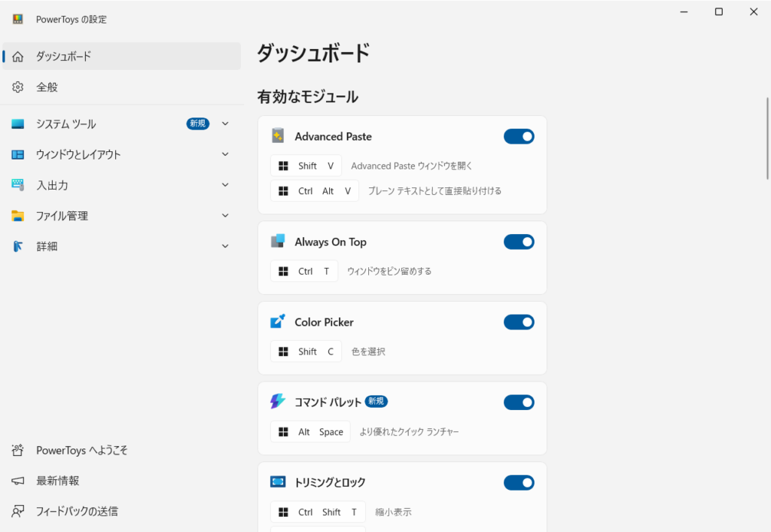Click the 有効なモジュール heading

(x=308, y=97)
